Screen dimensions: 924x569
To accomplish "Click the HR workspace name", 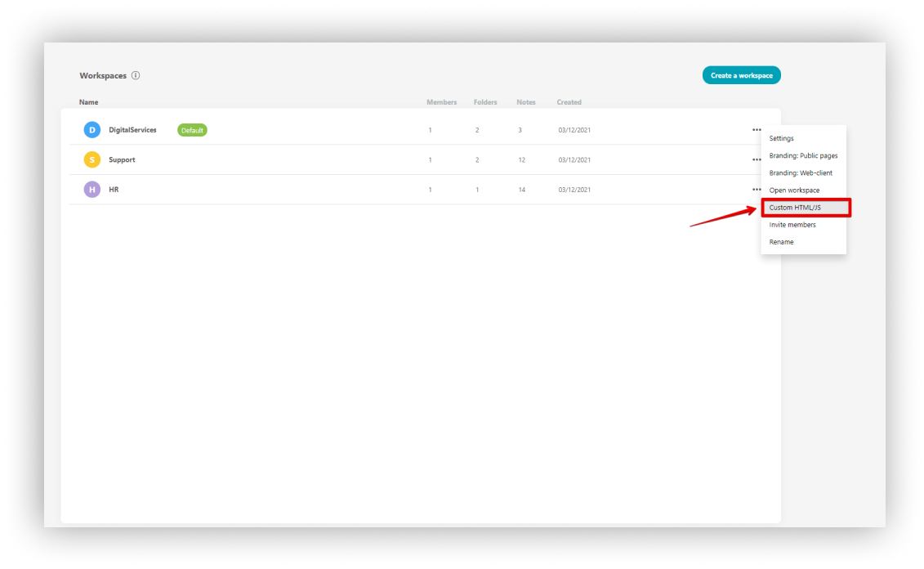I will [114, 190].
